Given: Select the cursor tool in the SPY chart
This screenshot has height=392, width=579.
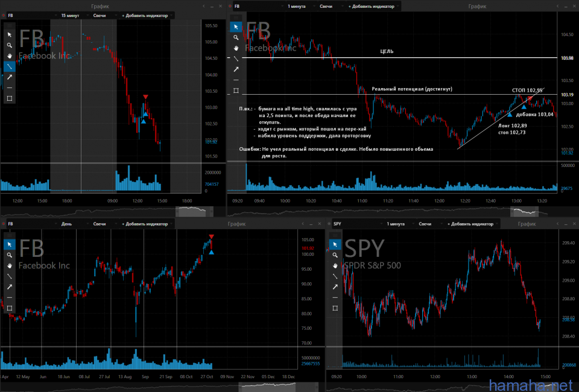Looking at the screenshot, I should 335,244.
